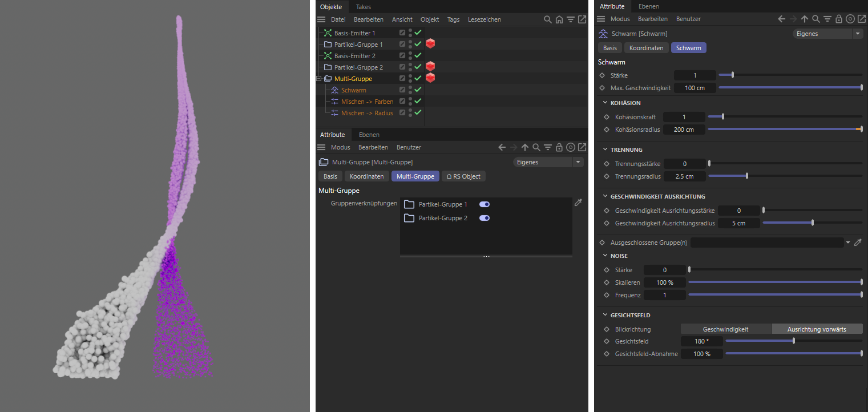Open the Datei menu
868x412 pixels.
(x=338, y=19)
